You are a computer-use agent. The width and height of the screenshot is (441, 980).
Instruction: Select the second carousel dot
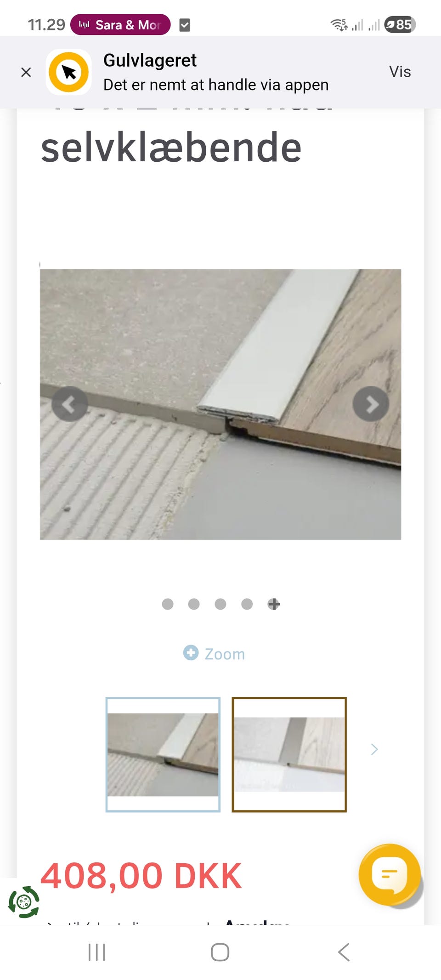click(x=194, y=604)
